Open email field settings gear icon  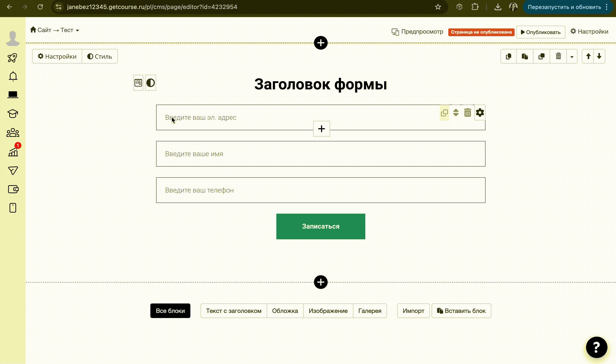[480, 112]
